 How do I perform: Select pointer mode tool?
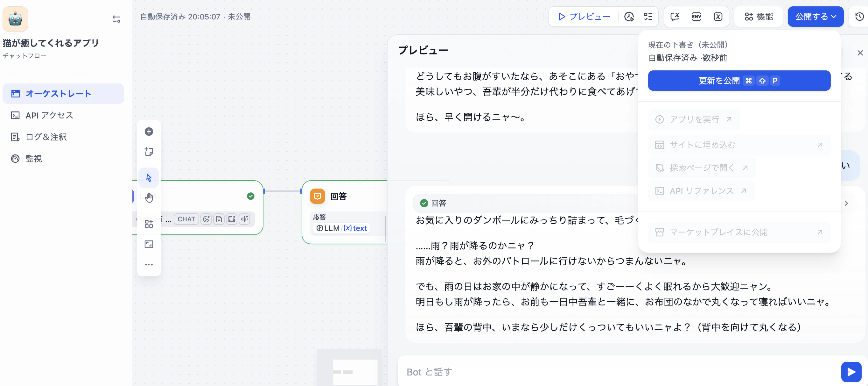click(x=149, y=177)
